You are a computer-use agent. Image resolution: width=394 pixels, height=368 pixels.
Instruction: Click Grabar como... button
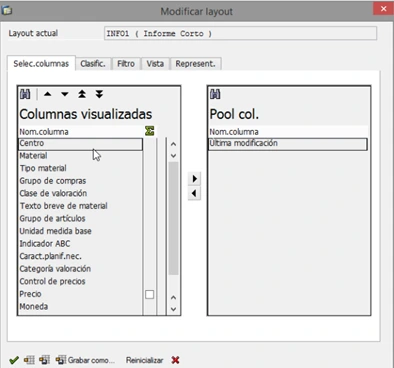85,360
